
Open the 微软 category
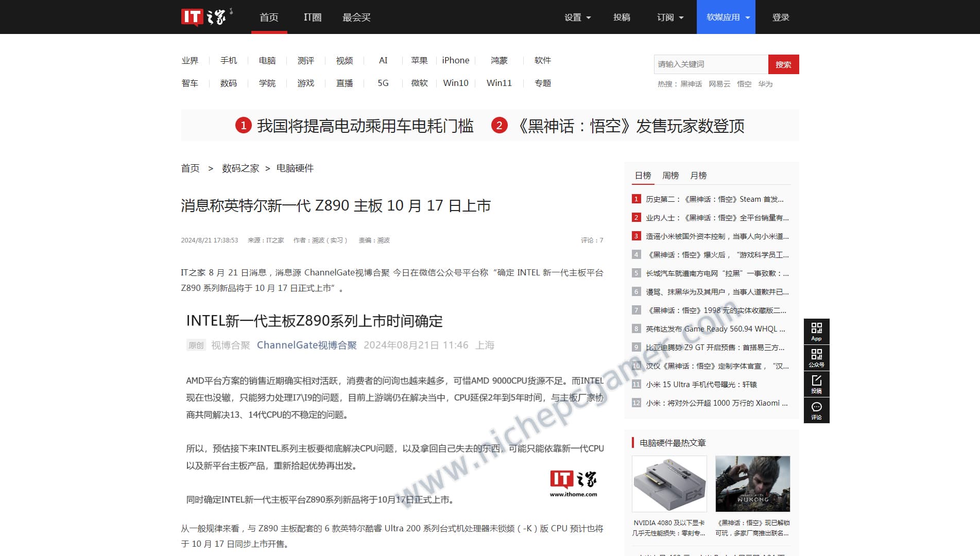[419, 83]
